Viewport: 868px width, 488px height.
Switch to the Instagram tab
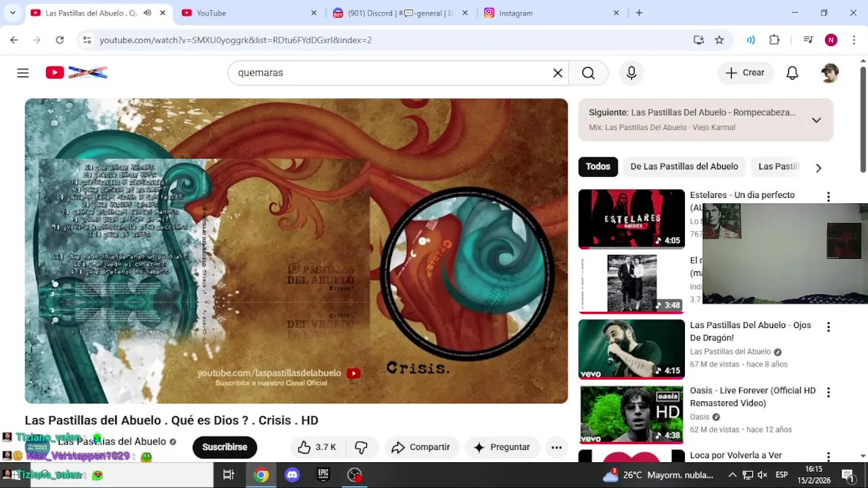click(x=551, y=13)
